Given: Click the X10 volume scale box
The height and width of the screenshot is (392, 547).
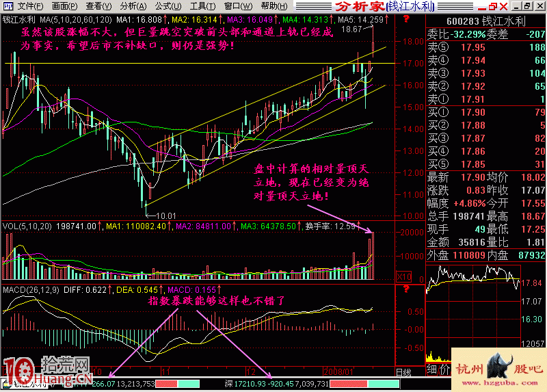Looking at the screenshot, I should pos(404,277).
